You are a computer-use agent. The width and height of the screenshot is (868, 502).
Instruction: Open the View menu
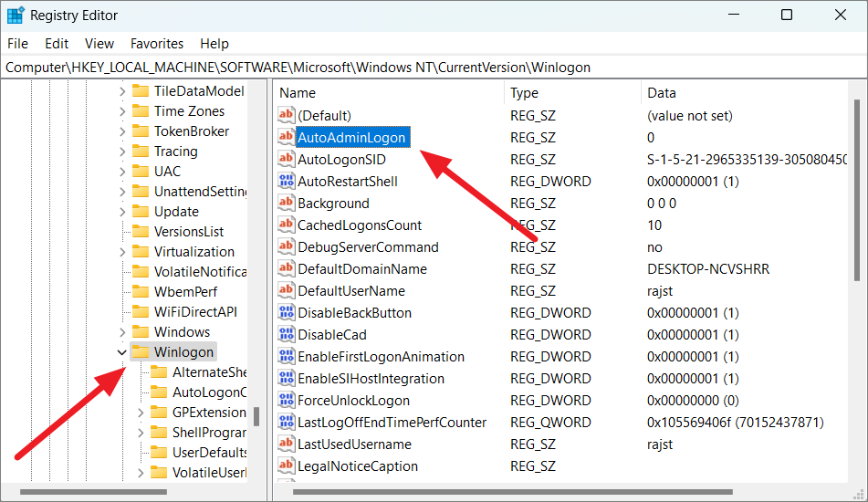point(99,43)
